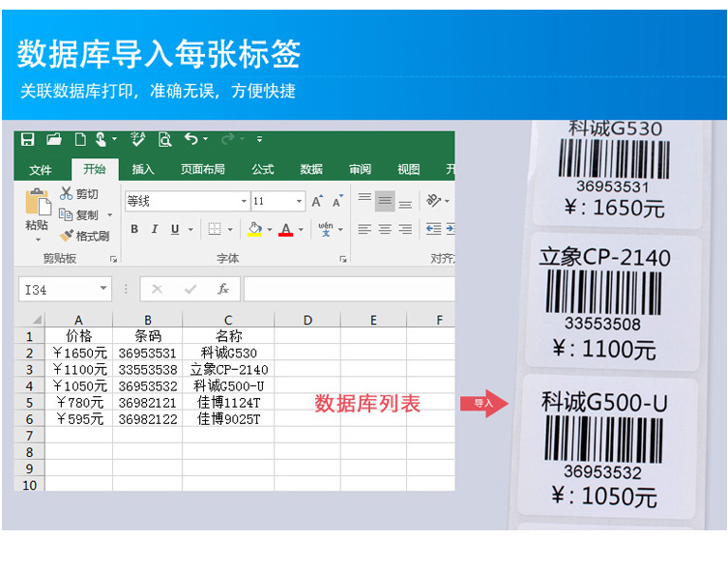Click the phonetic guide wén icon
The height and width of the screenshot is (568, 728).
(x=326, y=229)
